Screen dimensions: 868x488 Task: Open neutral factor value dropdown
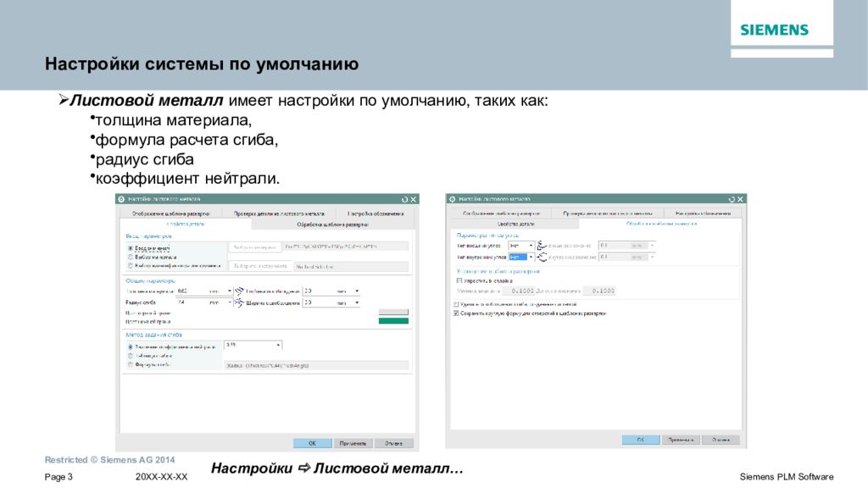click(278, 346)
